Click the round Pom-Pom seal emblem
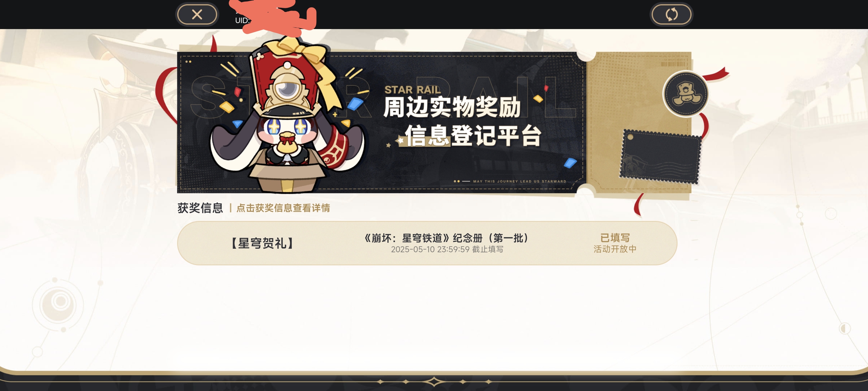Screen dimensions: 868x391 (x=685, y=93)
